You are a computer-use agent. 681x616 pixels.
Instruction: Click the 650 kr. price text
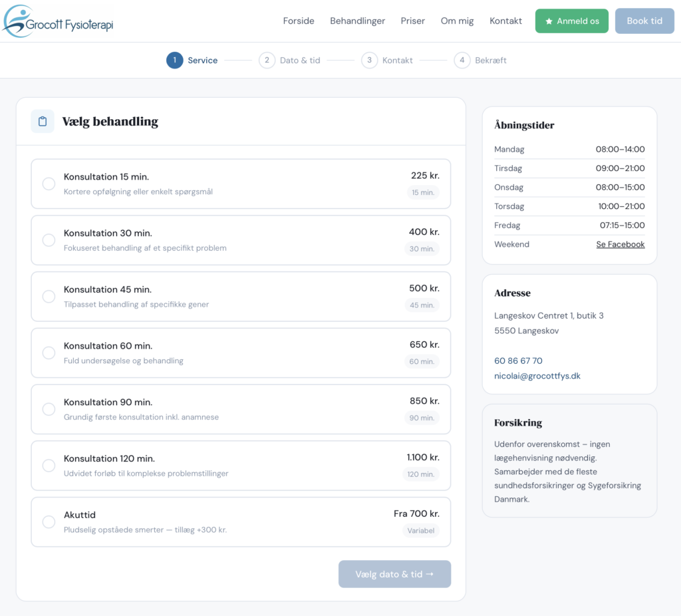[x=424, y=345]
